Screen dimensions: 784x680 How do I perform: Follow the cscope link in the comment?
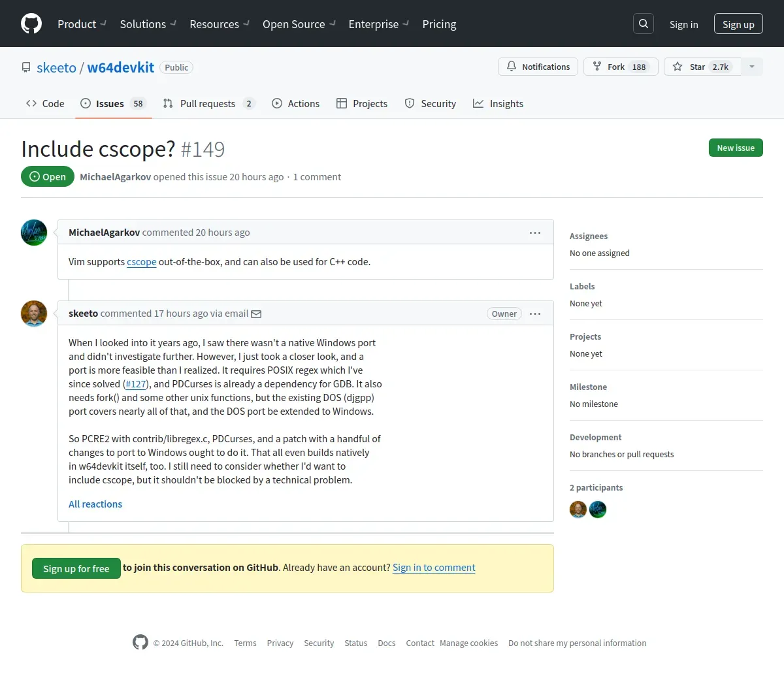tap(142, 261)
